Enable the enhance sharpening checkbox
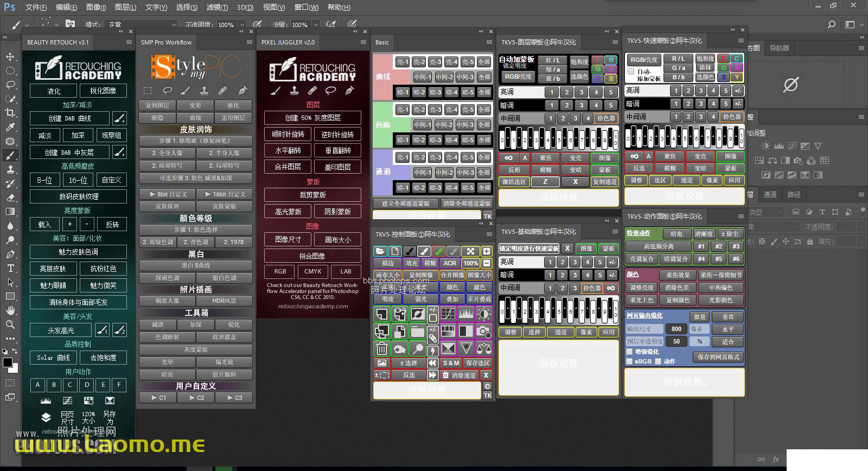This screenshot has width=868, height=471. click(630, 352)
